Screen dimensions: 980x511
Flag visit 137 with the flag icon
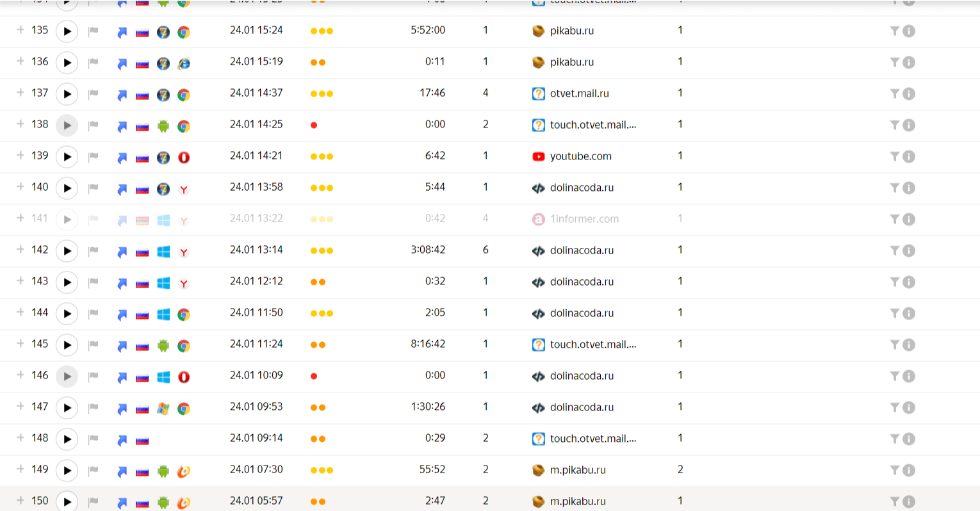[94, 94]
